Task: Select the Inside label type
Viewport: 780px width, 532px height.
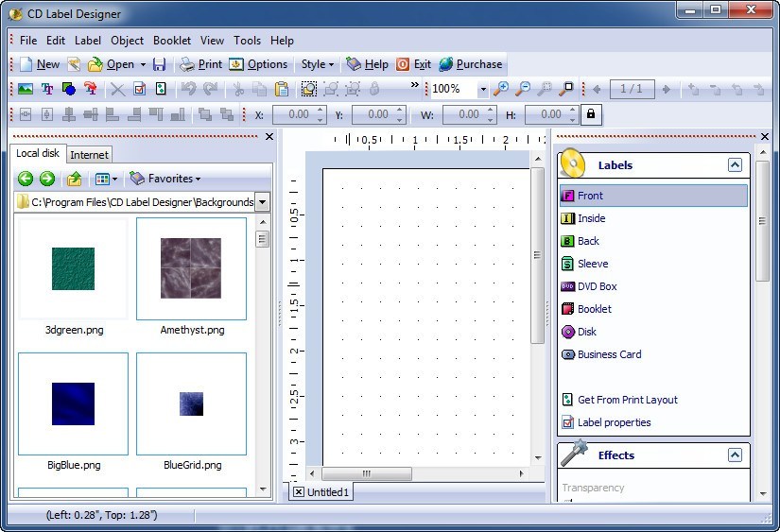Action: tap(583, 218)
